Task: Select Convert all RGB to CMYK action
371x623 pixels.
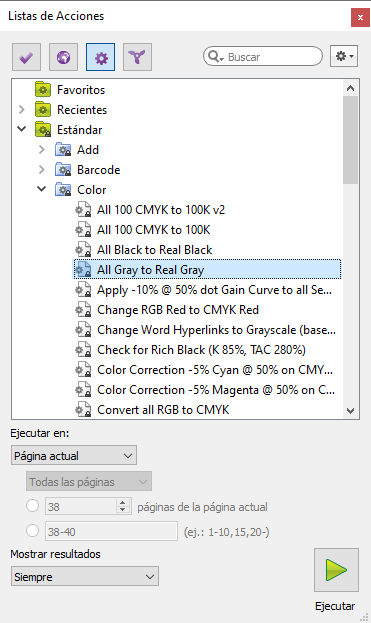Action: (163, 410)
